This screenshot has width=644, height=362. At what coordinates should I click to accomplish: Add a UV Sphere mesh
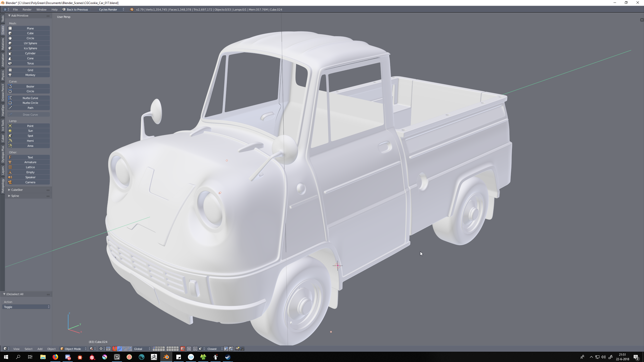(30, 43)
